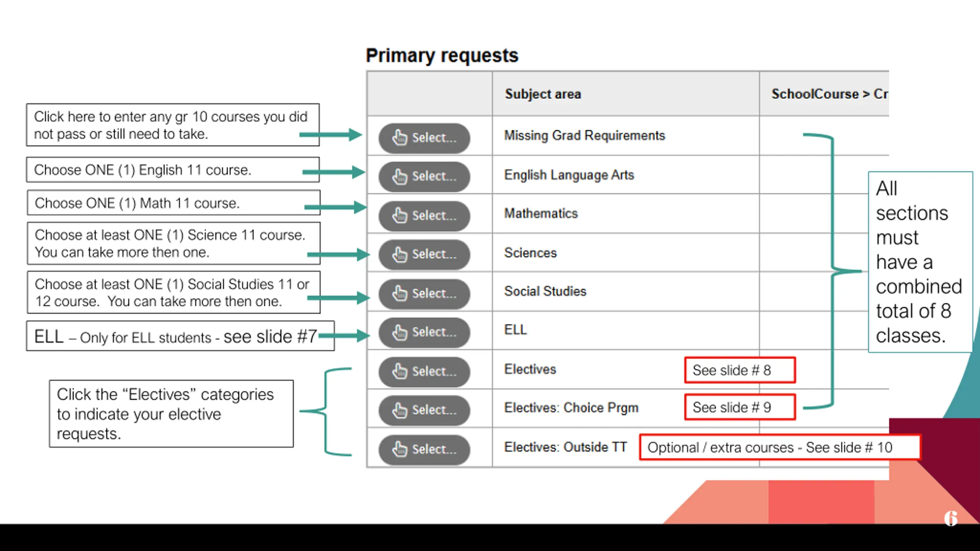The height and width of the screenshot is (551, 980).
Task: Click the See slide # 9 box
Action: click(x=740, y=407)
